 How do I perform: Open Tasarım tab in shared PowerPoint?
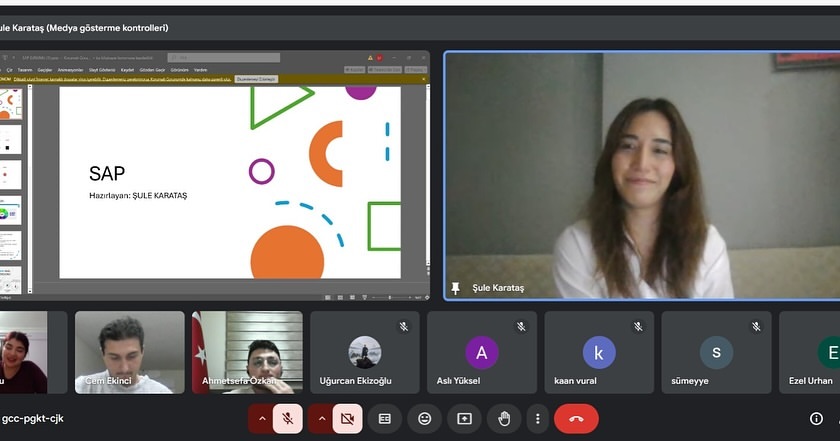[x=25, y=70]
